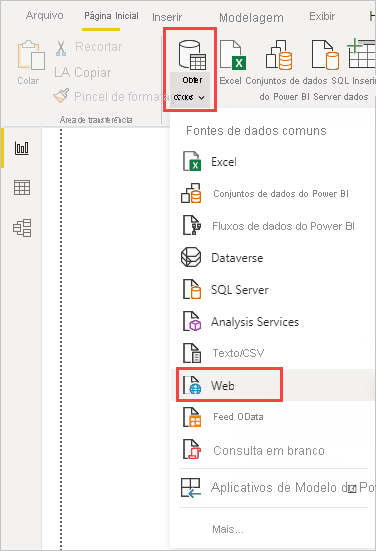This screenshot has width=376, height=551.
Task: Select Fluxos de dados do Power BI
Action: point(273,226)
